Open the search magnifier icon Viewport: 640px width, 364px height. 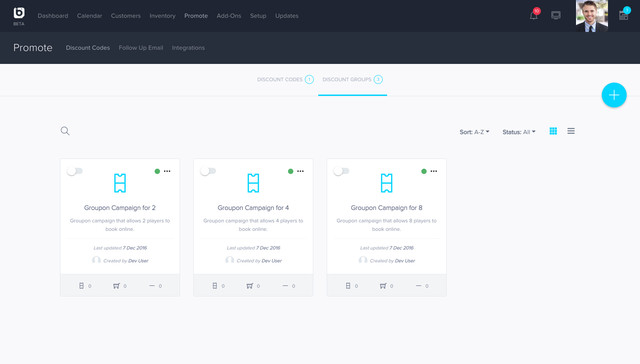(65, 131)
